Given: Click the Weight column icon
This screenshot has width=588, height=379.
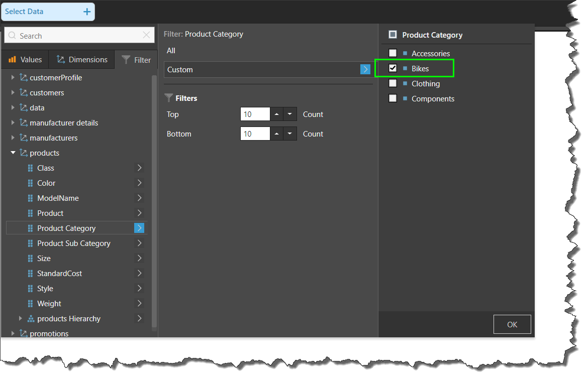Looking at the screenshot, I should click(x=30, y=303).
